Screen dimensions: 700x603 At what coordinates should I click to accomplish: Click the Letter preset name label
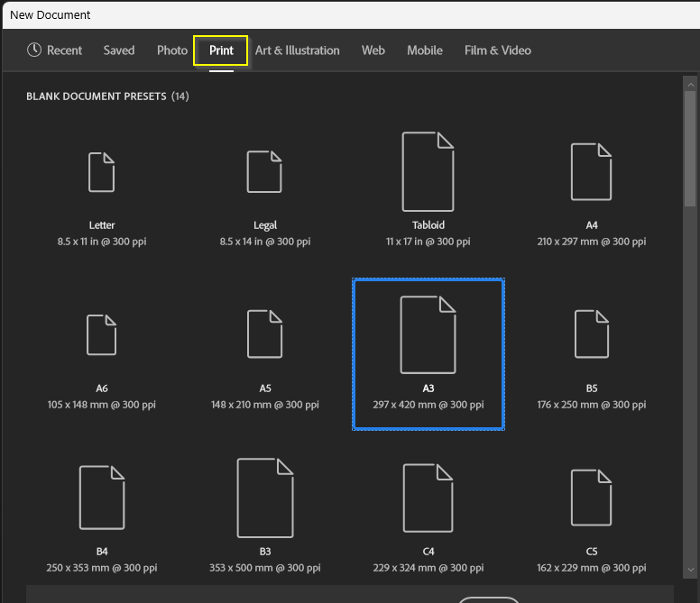(102, 225)
